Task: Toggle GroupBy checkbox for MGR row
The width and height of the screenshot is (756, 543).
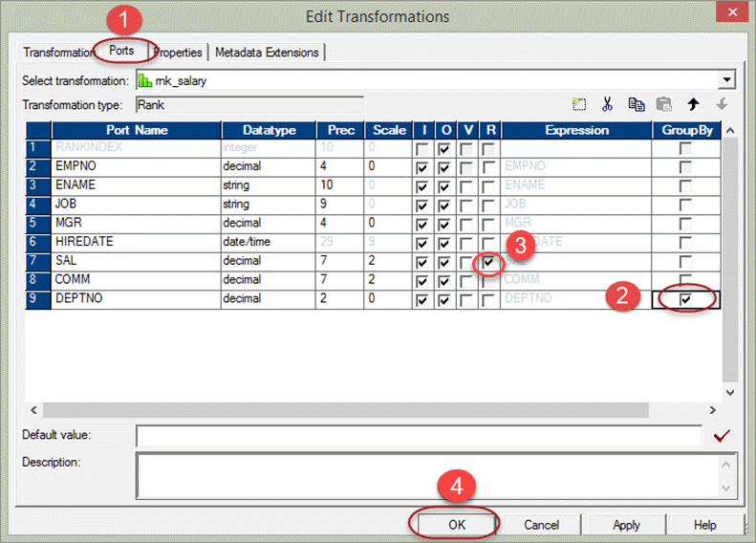Action: coord(685,224)
